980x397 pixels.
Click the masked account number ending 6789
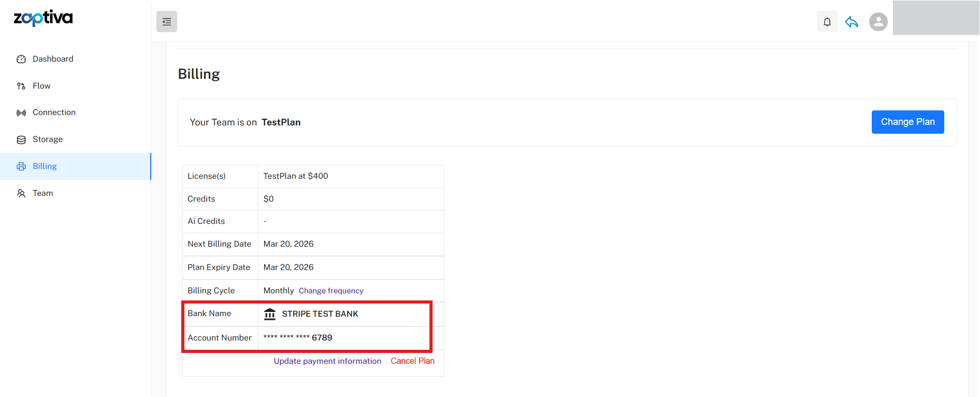[298, 338]
